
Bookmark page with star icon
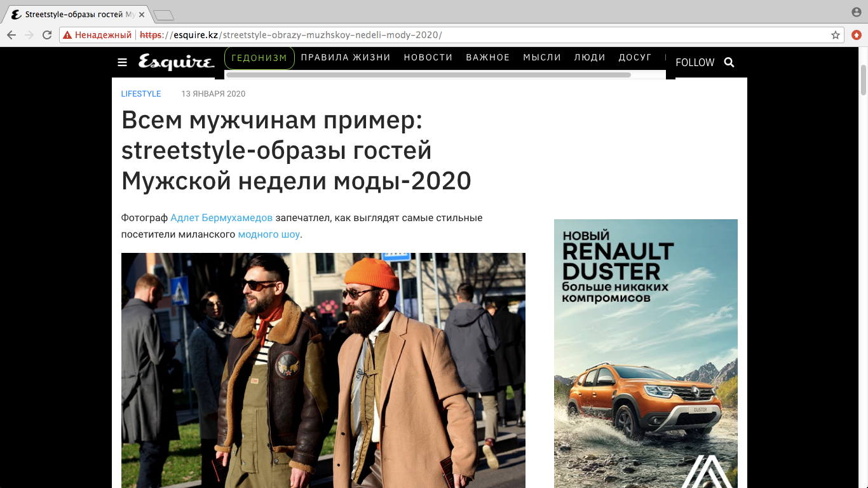(x=836, y=35)
